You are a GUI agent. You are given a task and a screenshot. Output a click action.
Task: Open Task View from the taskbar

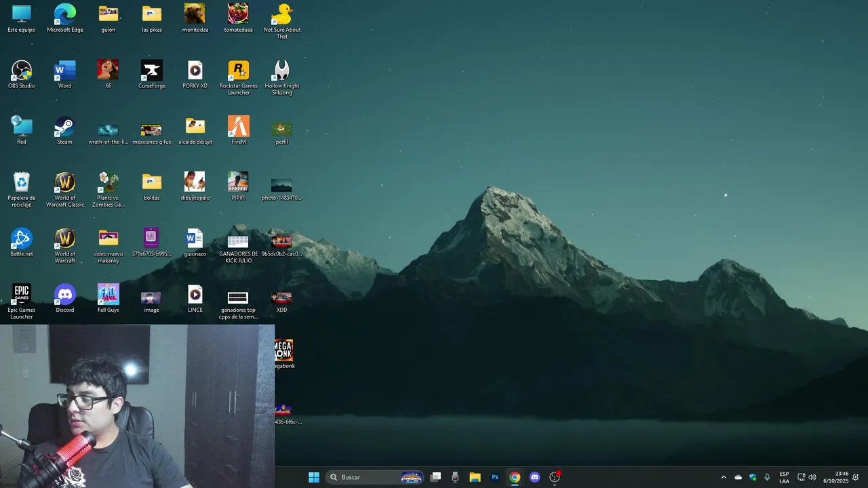pyautogui.click(x=436, y=477)
